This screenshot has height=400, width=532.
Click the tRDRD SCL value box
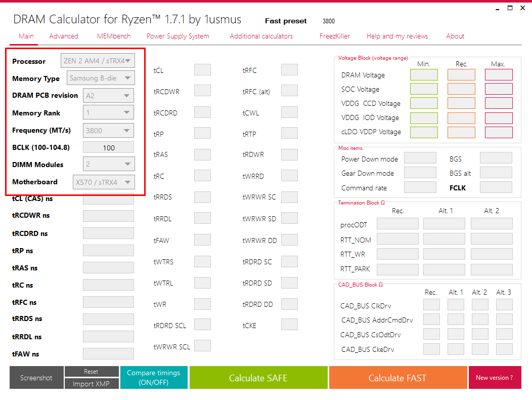(203, 325)
